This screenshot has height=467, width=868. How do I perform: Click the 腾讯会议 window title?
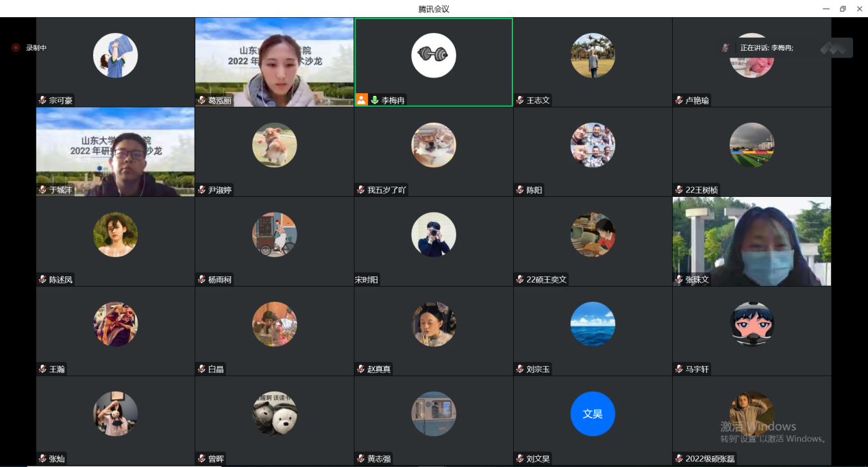[434, 9]
